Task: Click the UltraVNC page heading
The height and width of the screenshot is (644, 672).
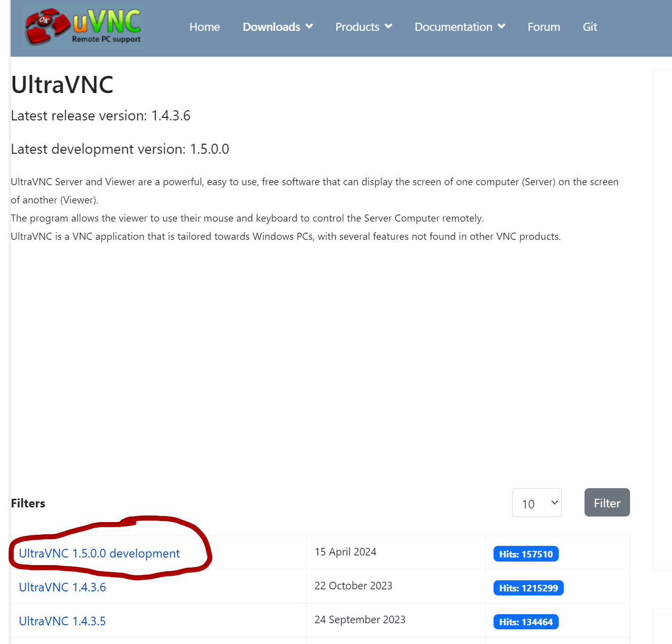Action: coord(62,84)
